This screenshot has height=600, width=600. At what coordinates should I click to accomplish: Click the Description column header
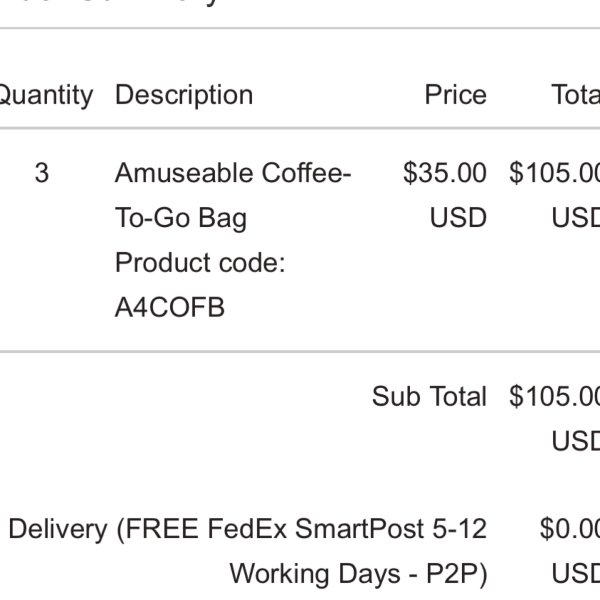pyautogui.click(x=184, y=95)
